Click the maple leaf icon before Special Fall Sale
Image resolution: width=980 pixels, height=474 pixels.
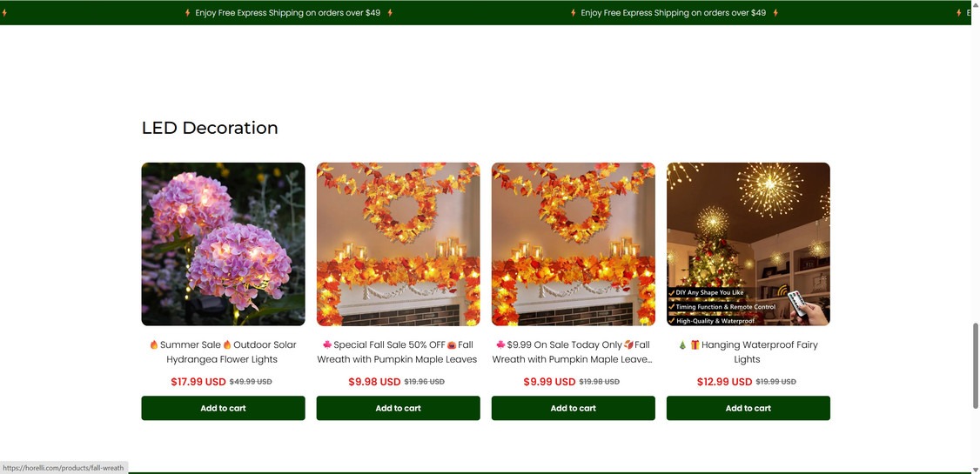tap(327, 344)
